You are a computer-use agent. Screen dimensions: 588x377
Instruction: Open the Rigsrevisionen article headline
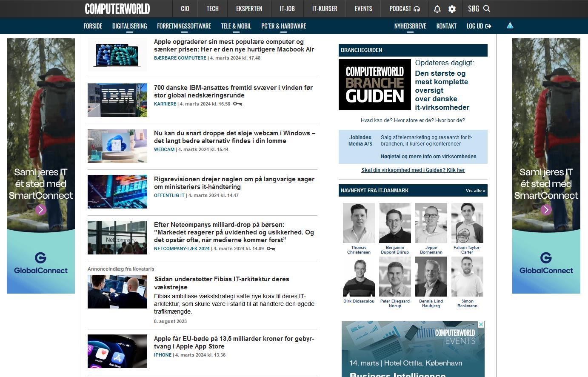tap(234, 183)
